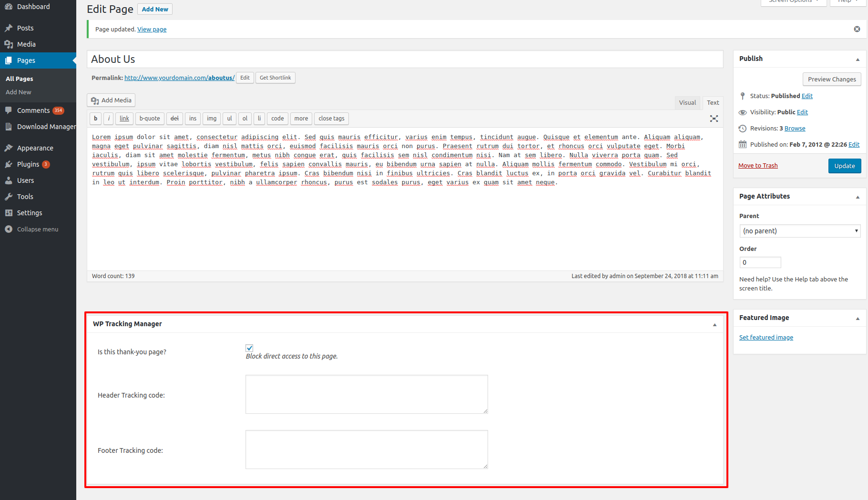
Task: Click the permalink Edit button
Action: [245, 78]
